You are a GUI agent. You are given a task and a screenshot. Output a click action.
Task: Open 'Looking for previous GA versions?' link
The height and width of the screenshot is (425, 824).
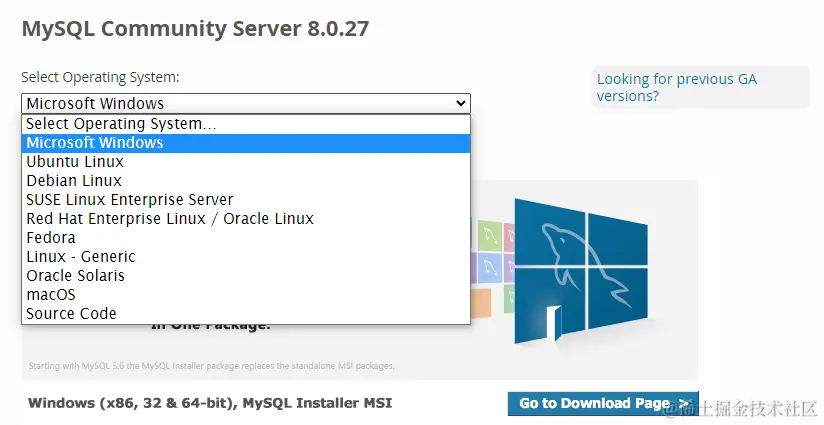tap(676, 87)
